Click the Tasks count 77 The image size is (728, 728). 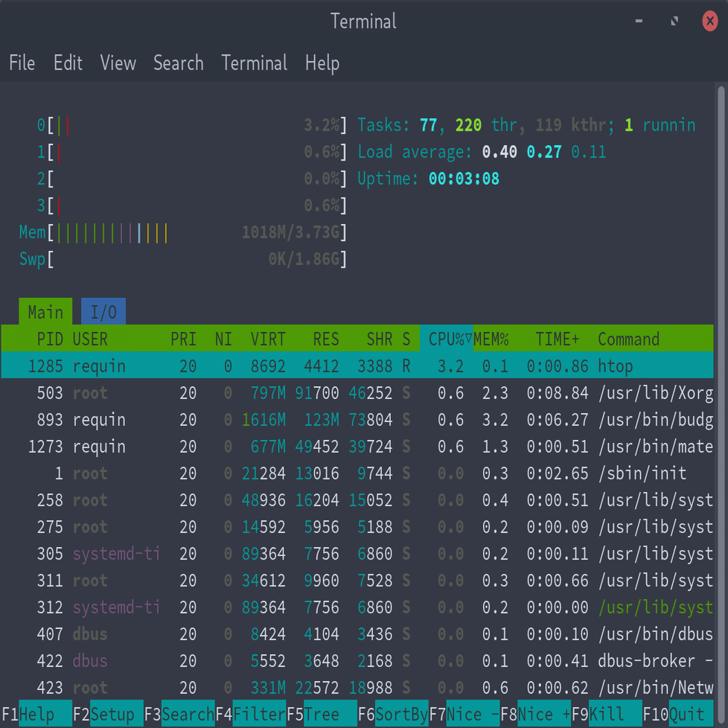click(x=428, y=125)
